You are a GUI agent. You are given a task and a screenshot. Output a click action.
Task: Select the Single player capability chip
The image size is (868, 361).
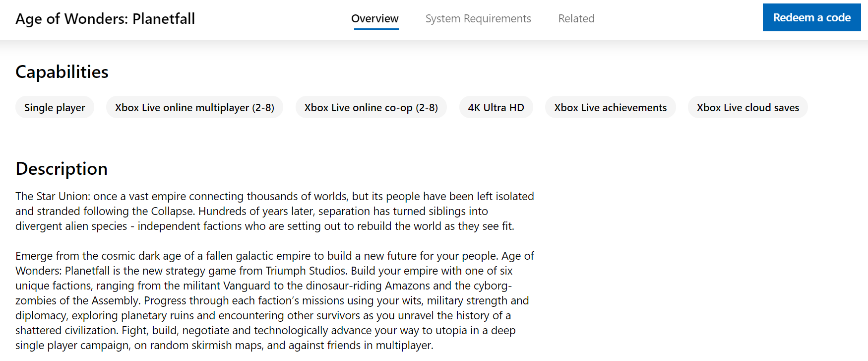click(x=55, y=107)
